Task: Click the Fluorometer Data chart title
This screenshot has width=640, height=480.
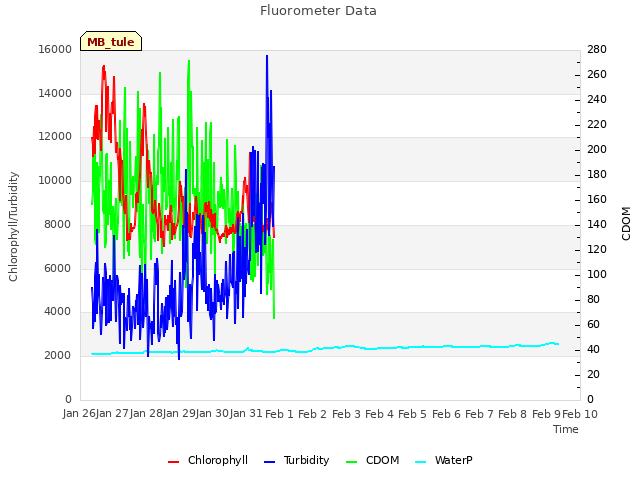Action: click(x=318, y=11)
